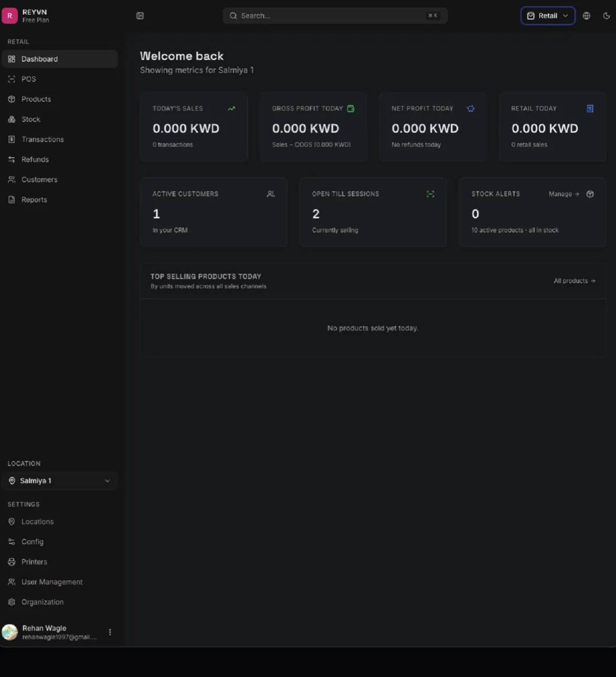This screenshot has height=677, width=616.
Task: Click the Retail dropdown chevron arrow
Action: coord(566,16)
